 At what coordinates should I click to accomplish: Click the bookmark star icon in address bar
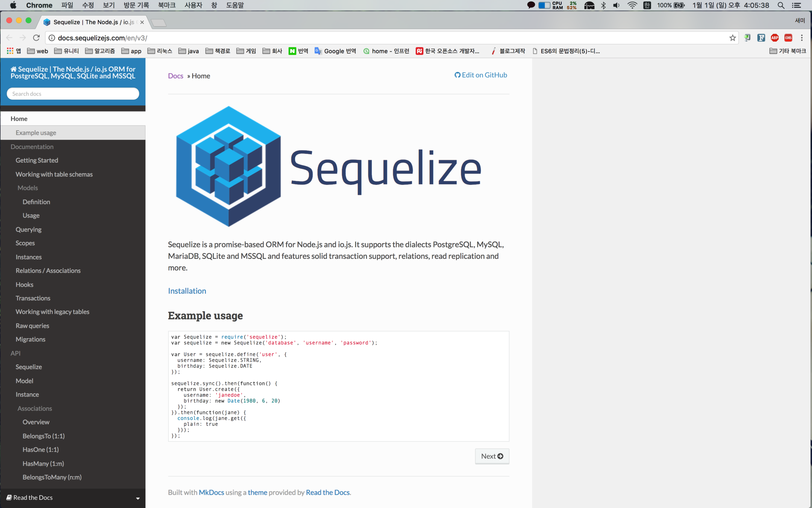(732, 38)
